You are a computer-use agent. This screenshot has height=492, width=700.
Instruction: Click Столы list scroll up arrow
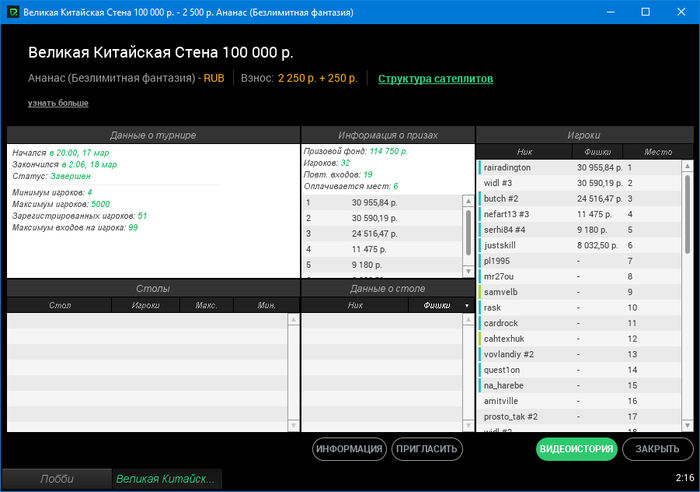tap(293, 319)
